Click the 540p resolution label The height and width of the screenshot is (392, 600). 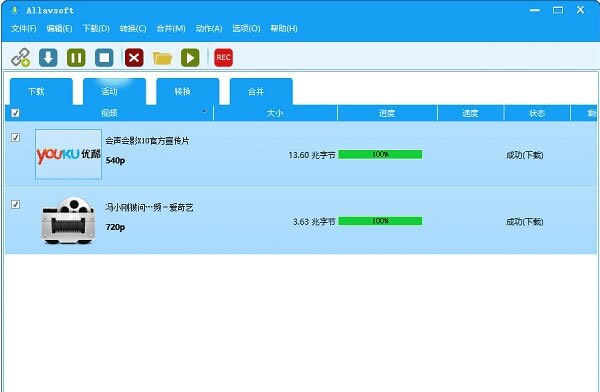click(115, 160)
